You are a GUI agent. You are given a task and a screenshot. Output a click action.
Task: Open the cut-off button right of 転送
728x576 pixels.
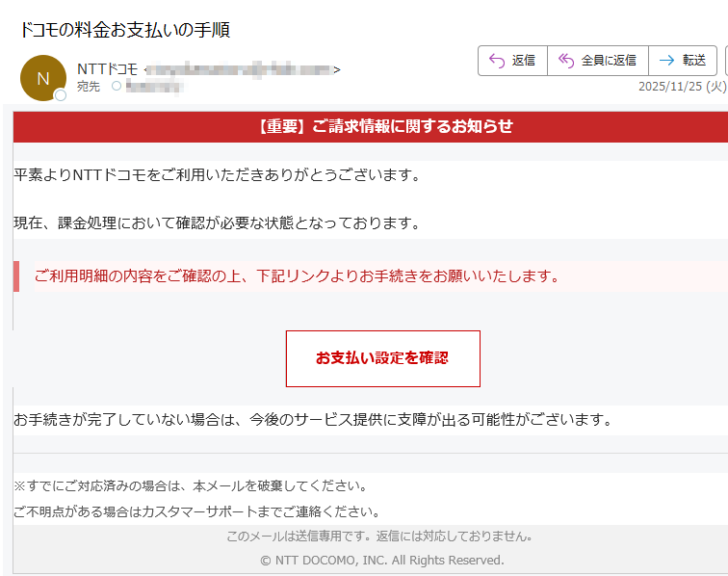(725, 60)
